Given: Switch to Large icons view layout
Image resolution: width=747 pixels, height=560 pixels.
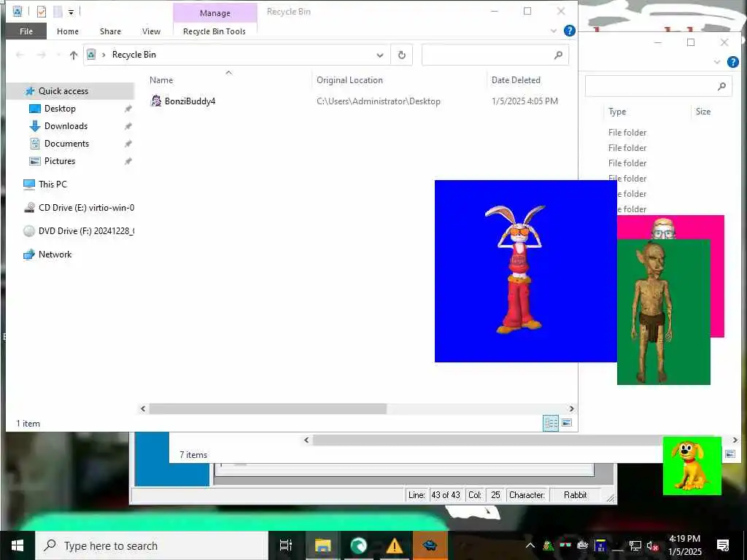Looking at the screenshot, I should tap(566, 423).
